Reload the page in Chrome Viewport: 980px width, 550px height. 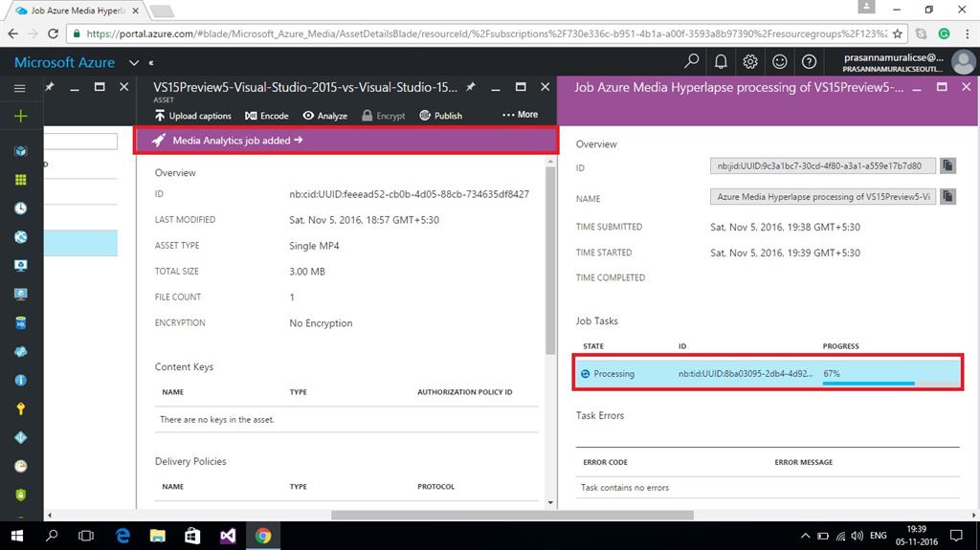click(54, 33)
